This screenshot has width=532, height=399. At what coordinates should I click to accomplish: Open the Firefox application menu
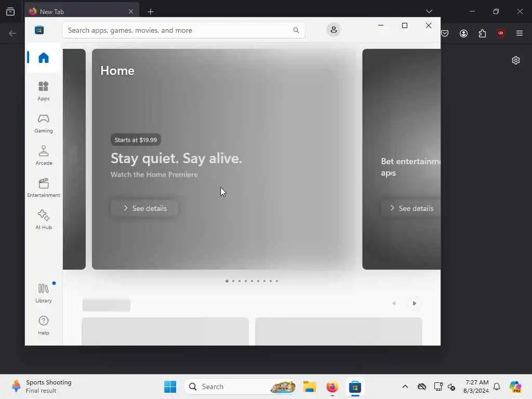520,33
